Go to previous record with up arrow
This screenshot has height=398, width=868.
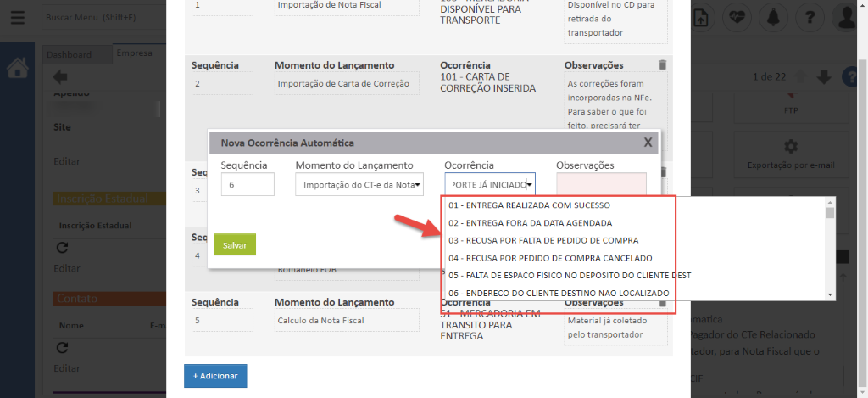click(800, 77)
